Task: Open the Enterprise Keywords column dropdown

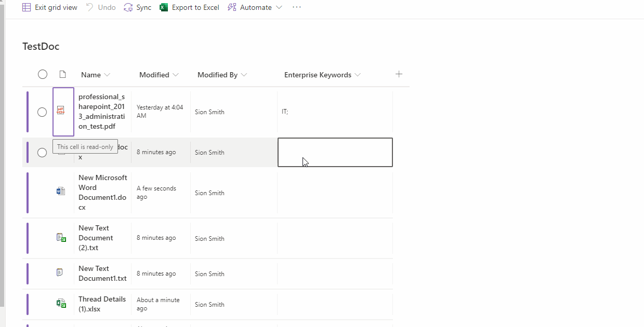Action: [x=358, y=75]
